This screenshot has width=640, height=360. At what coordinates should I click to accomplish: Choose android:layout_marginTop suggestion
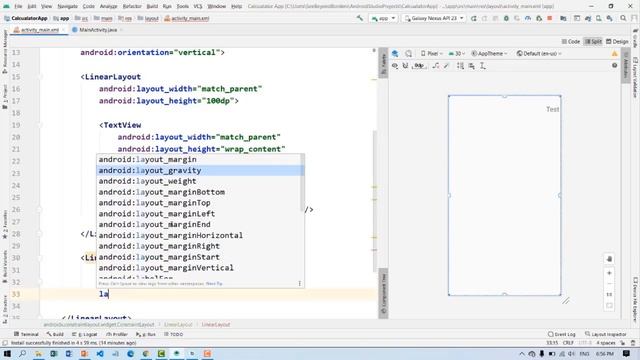200,203
